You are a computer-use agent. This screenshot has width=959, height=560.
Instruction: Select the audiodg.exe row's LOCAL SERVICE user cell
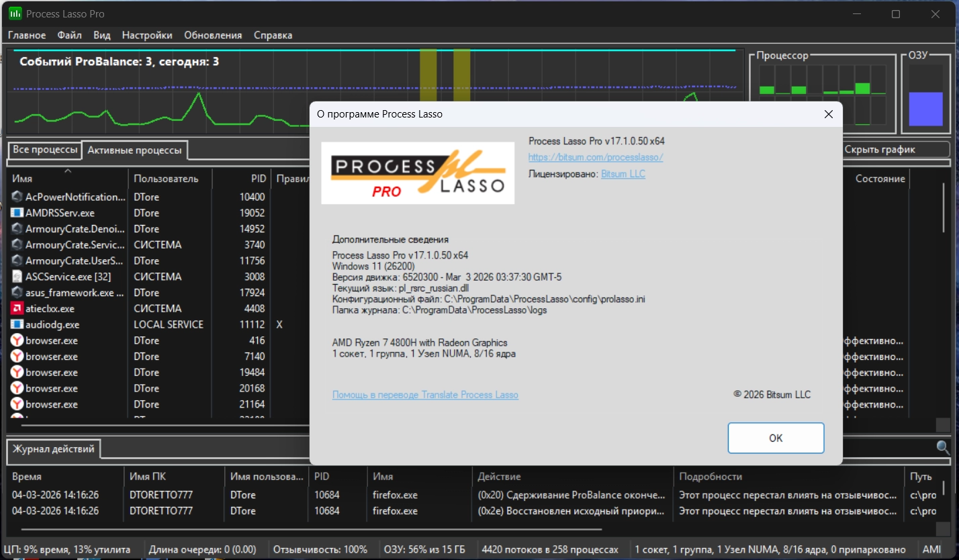pos(169,324)
